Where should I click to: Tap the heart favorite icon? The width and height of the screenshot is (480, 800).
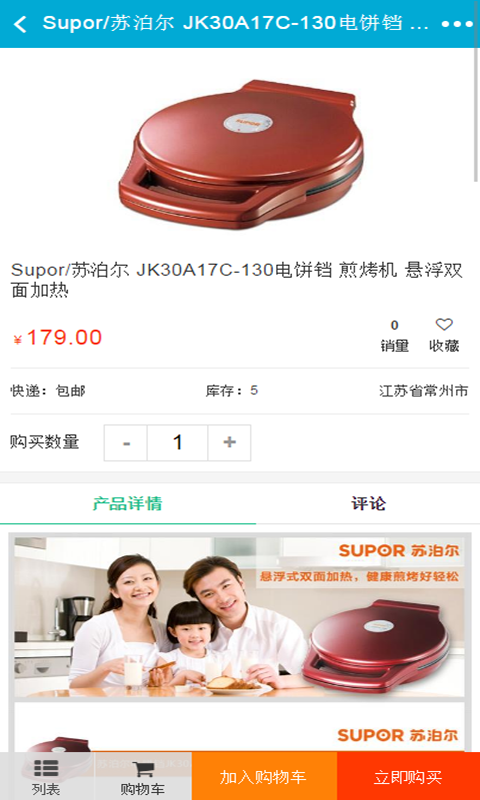[444, 324]
